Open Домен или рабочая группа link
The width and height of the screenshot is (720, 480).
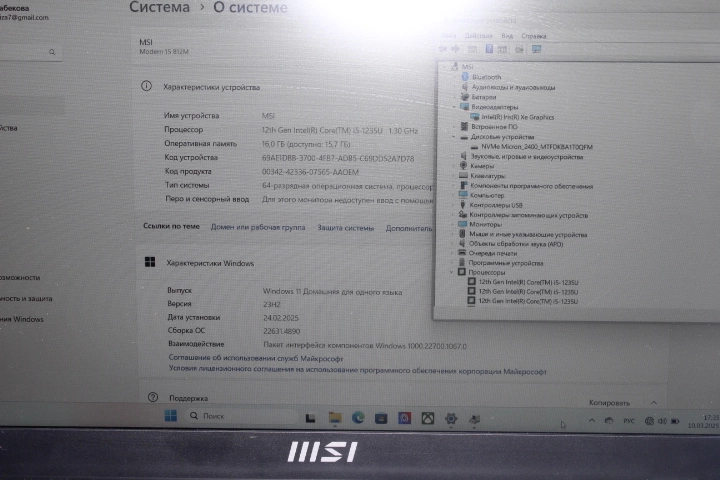[258, 227]
